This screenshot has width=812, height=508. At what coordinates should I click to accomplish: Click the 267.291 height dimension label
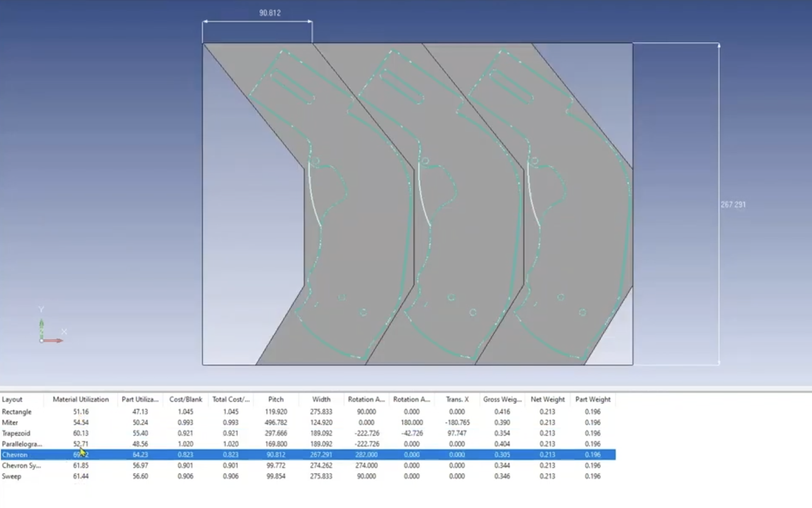(x=732, y=204)
